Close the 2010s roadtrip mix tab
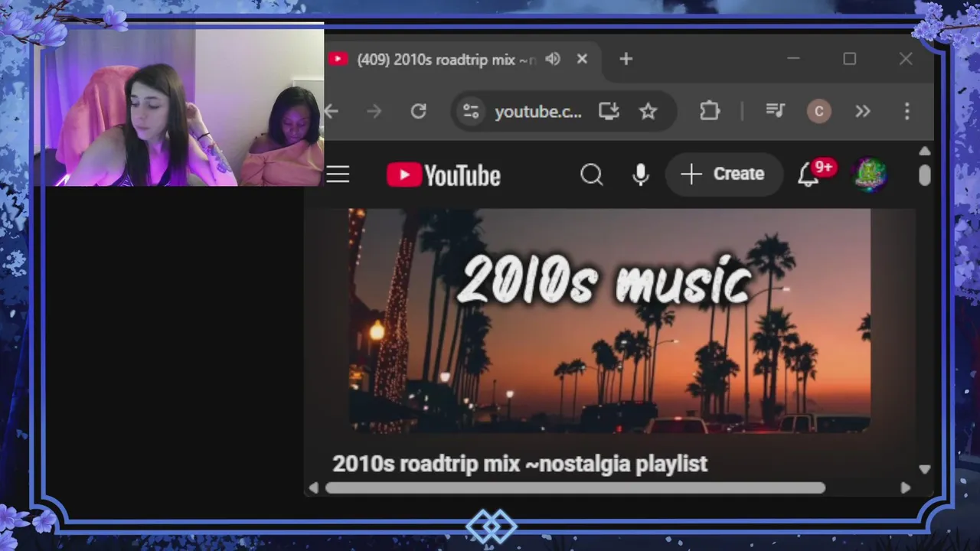980x551 pixels. [x=582, y=59]
